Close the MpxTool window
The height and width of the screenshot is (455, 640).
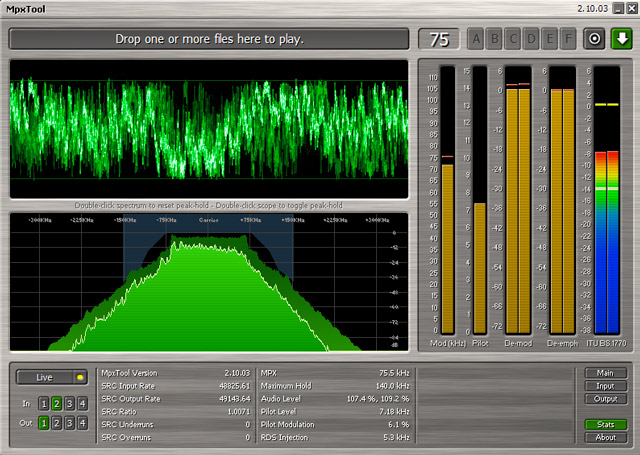click(631, 9)
